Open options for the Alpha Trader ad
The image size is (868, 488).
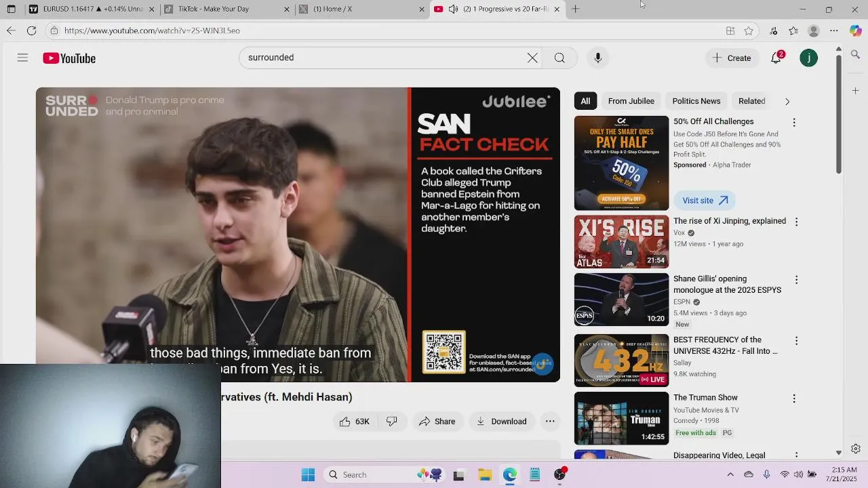(794, 123)
